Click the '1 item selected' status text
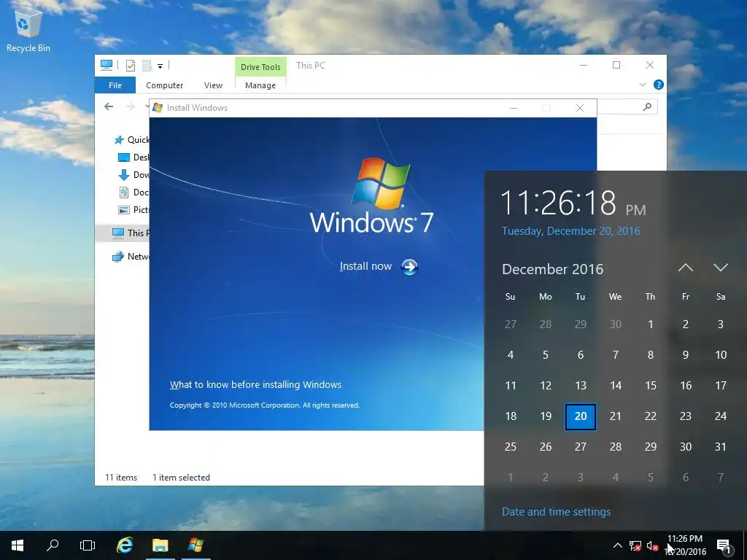The image size is (747, 560). pyautogui.click(x=181, y=478)
